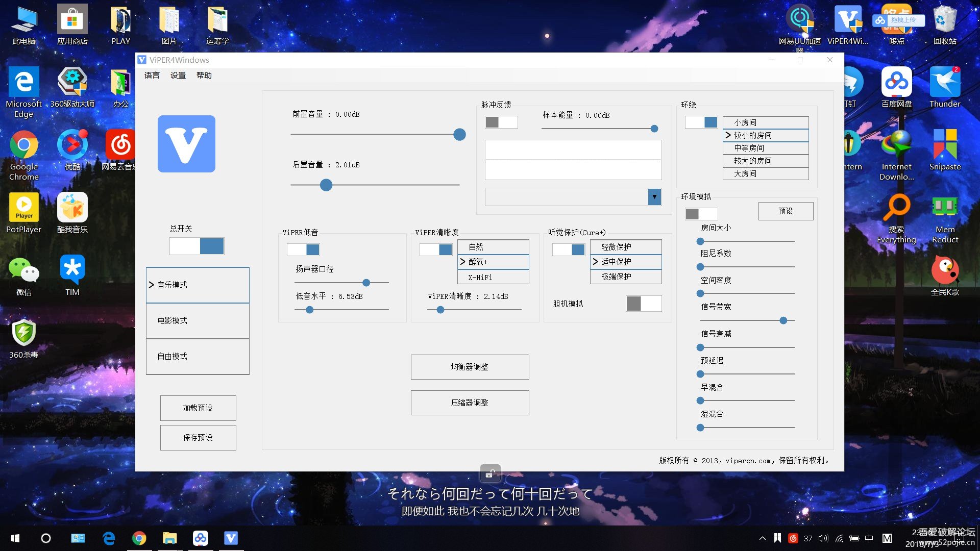The image size is (980, 551).
Task: Open the 语言 language menu
Action: 152,76
